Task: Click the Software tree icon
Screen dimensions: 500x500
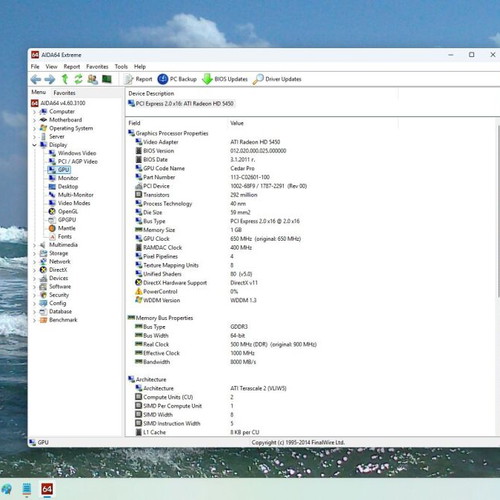Action: 43,286
